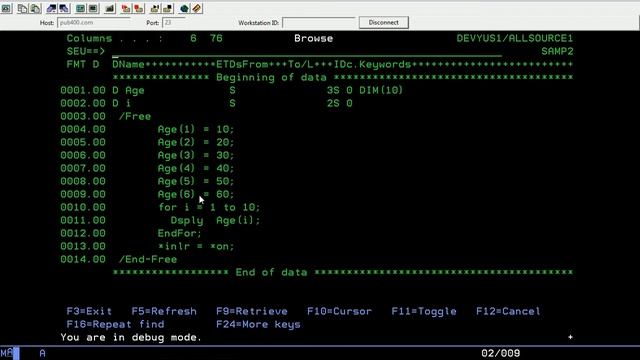640x360 pixels.
Task: Click the 'Dsply Age(i);' statement
Action: pos(216,221)
